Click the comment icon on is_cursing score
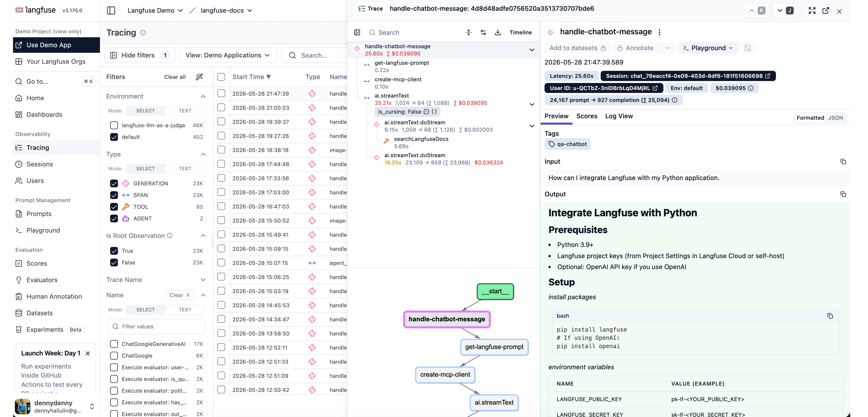 tap(426, 112)
